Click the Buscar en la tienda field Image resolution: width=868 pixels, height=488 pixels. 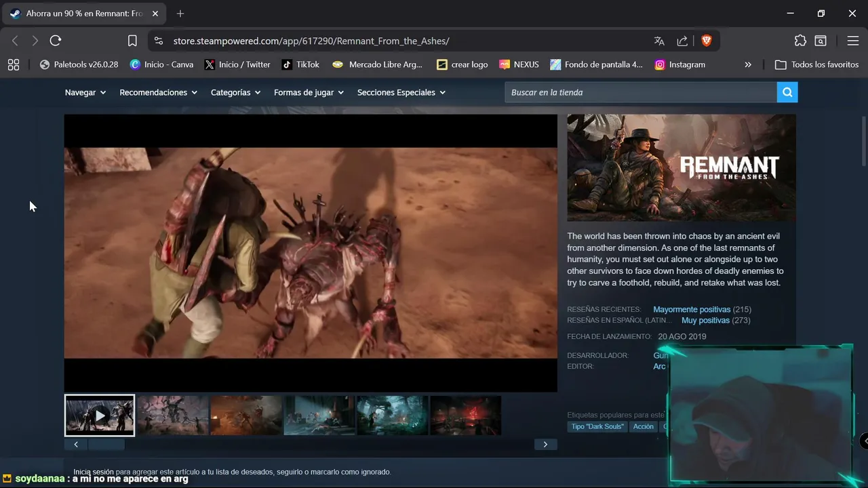pos(641,92)
